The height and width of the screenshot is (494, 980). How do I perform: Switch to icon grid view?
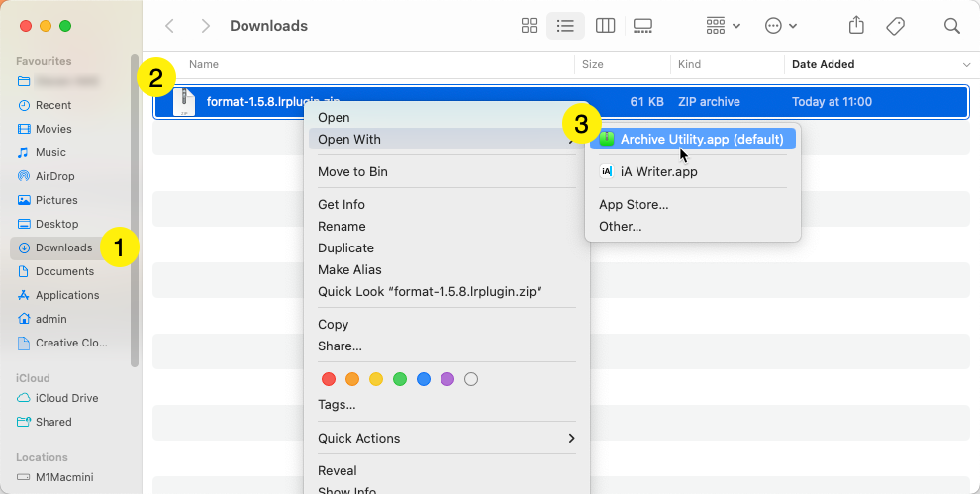(x=529, y=26)
